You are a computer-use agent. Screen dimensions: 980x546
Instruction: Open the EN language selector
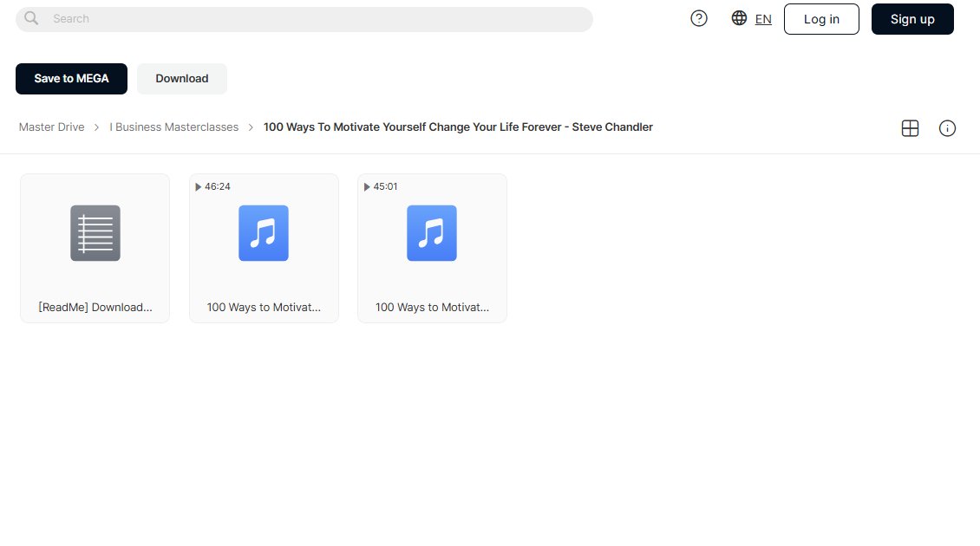coord(763,19)
